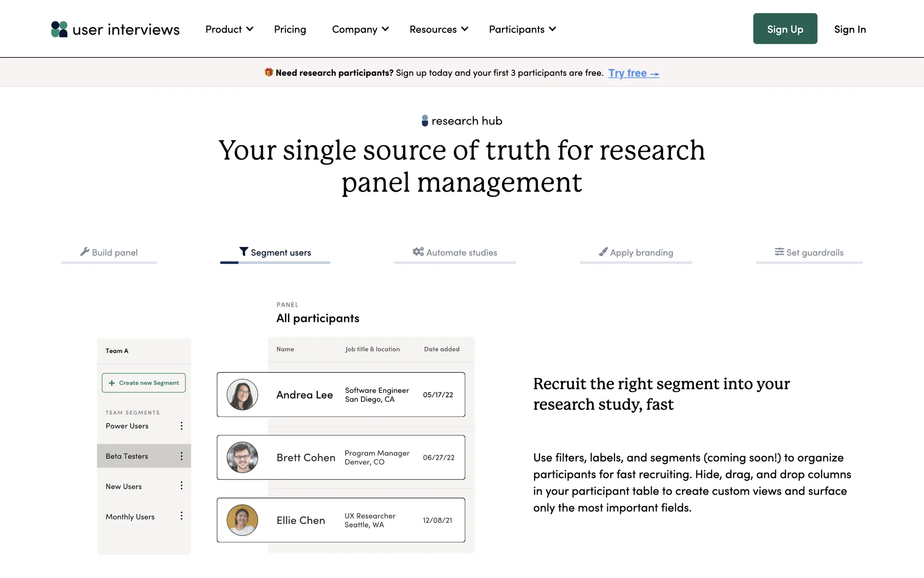Click the plus icon for new segment
The width and height of the screenshot is (924, 578).
[x=112, y=383]
